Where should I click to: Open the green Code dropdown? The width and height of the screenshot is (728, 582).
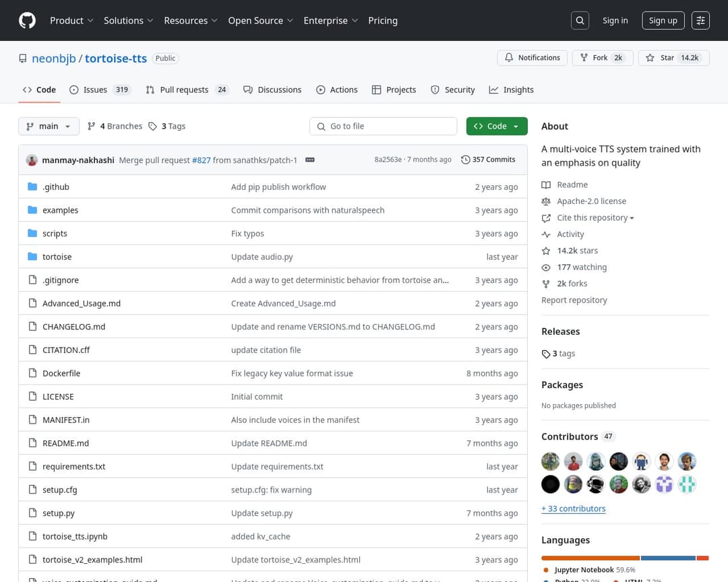[497, 126]
